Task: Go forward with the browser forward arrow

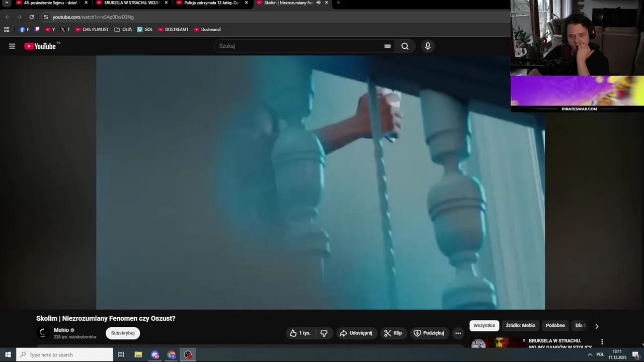Action: pos(20,17)
